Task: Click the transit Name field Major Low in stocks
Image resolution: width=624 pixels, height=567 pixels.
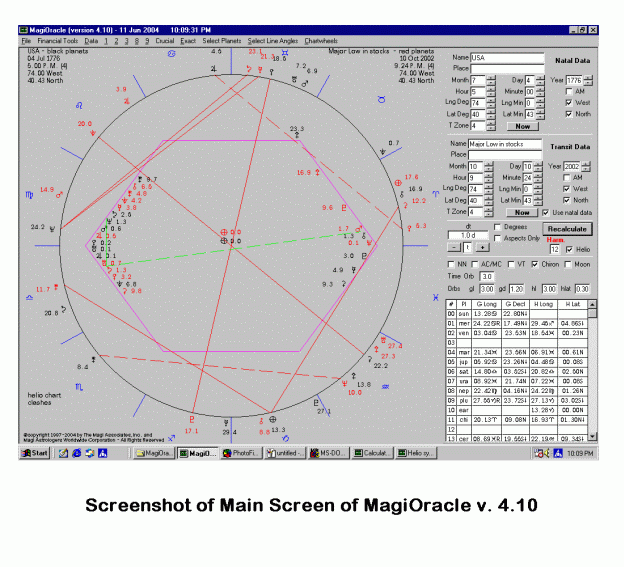Action: pos(505,144)
